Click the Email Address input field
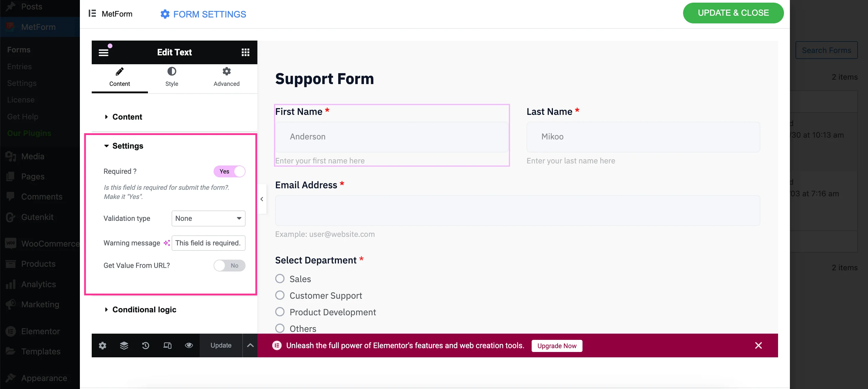 click(x=517, y=211)
